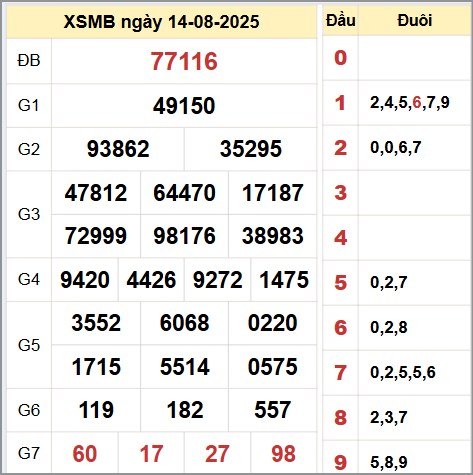Click the G5 row label
The image size is (473, 475).
tap(29, 345)
